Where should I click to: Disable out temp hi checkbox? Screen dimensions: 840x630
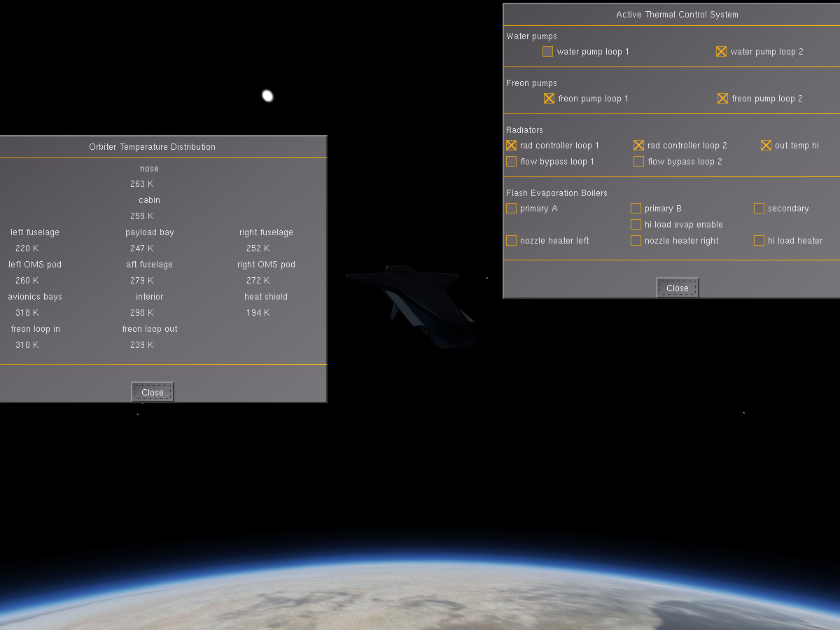[766, 146]
